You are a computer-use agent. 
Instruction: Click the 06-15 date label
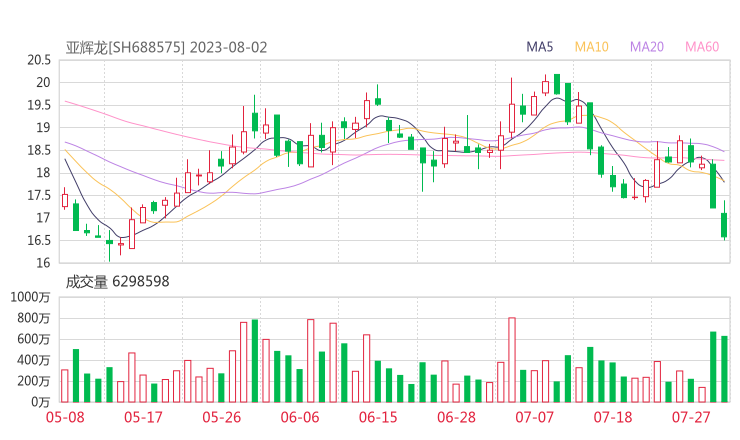pos(378,417)
